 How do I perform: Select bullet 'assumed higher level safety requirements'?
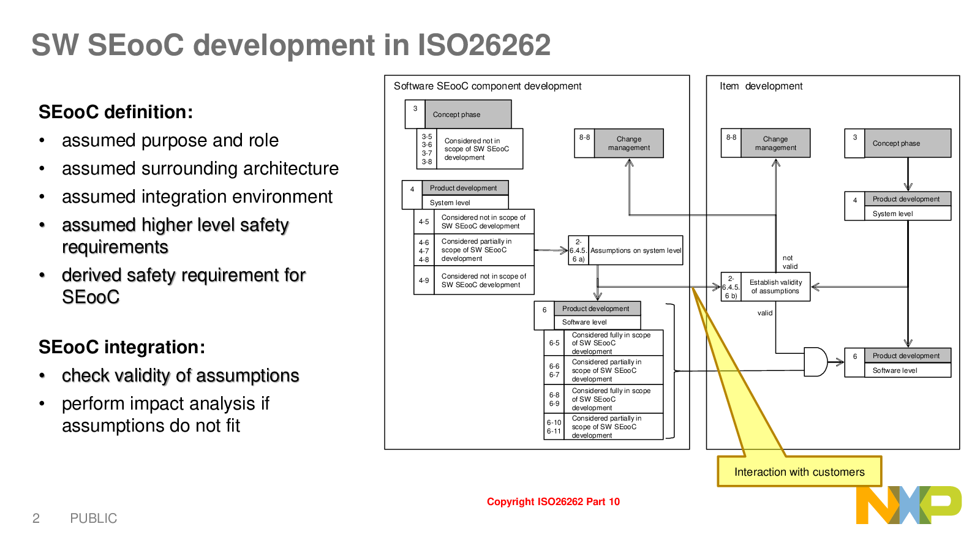click(x=175, y=236)
